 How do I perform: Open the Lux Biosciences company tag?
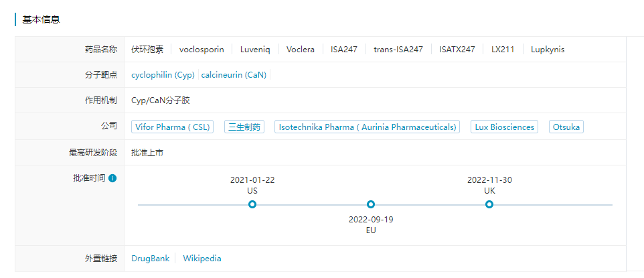tap(505, 127)
